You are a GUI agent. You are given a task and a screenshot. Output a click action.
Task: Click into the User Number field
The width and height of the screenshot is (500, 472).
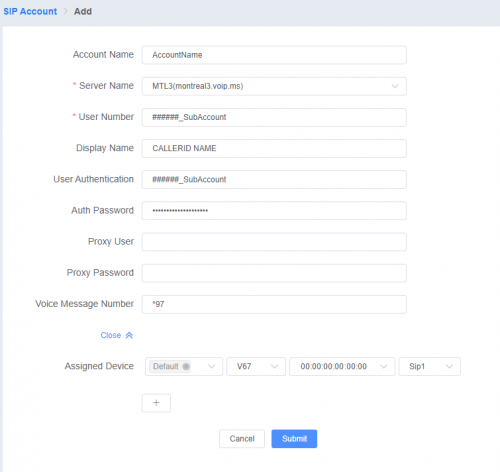274,117
